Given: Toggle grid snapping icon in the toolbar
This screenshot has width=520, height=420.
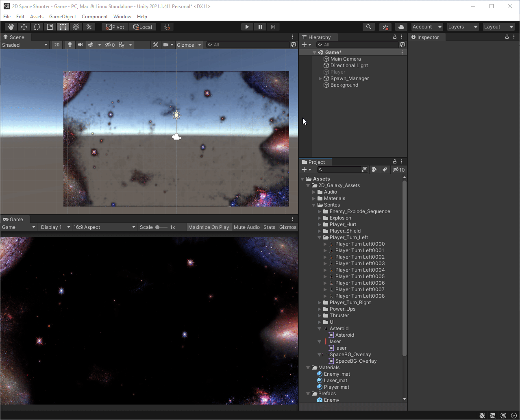Looking at the screenshot, I should [167, 27].
